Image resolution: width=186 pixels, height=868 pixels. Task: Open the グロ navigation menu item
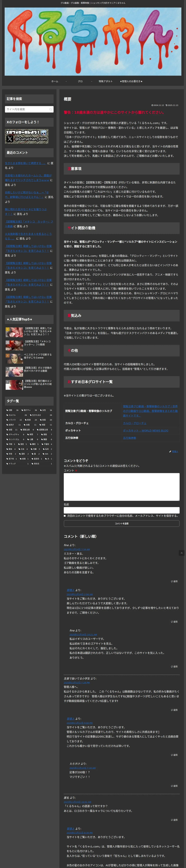(80, 81)
